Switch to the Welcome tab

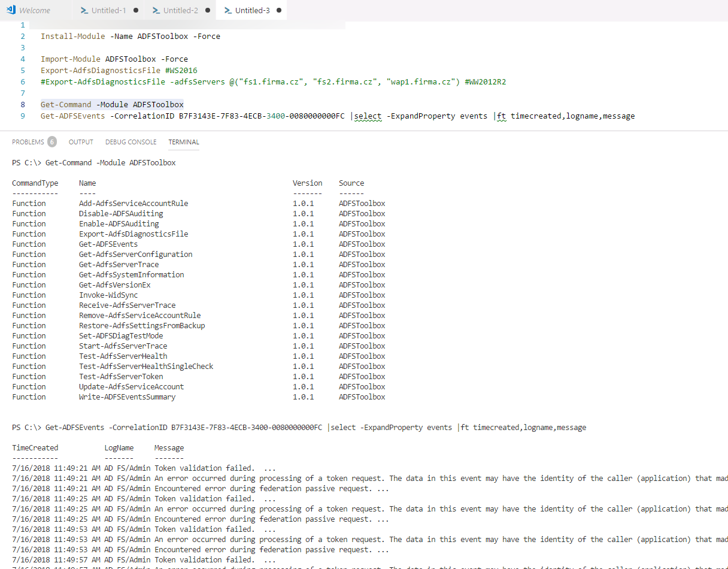[36, 10]
